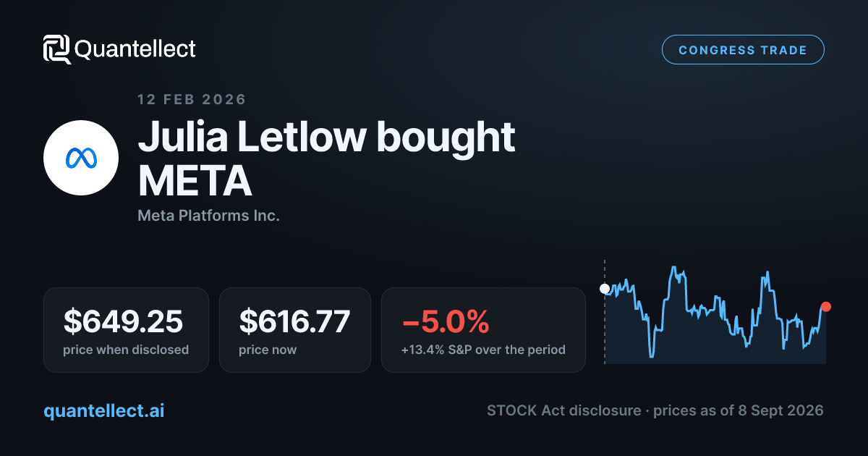The width and height of the screenshot is (868, 456).
Task: Click the Meta infinity logo circle
Action: [x=81, y=158]
